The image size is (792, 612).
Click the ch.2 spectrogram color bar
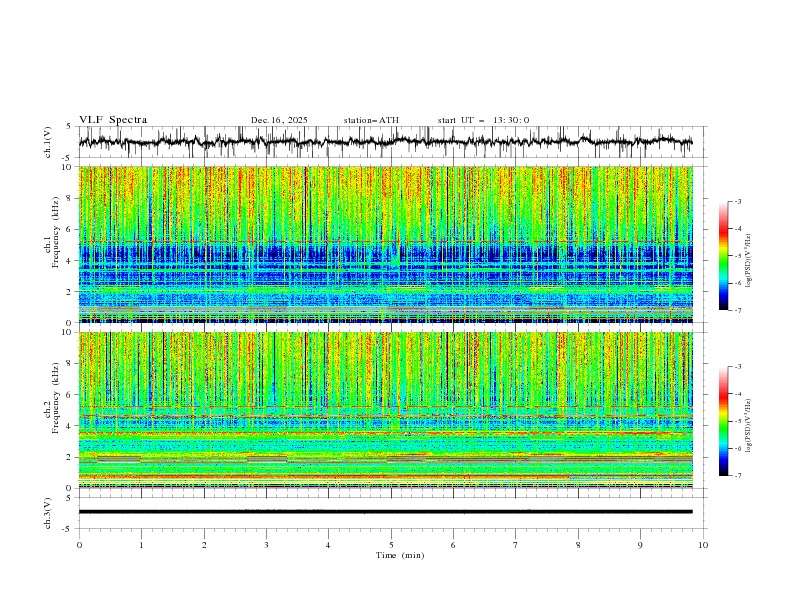(x=723, y=421)
